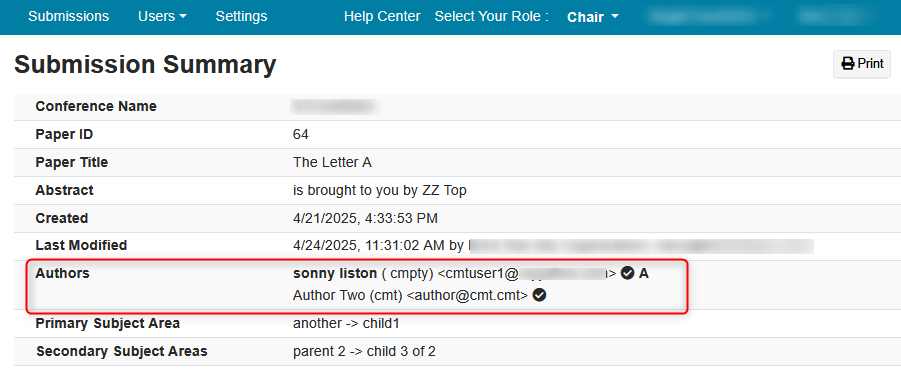Open the Submissions menu item

tap(68, 16)
